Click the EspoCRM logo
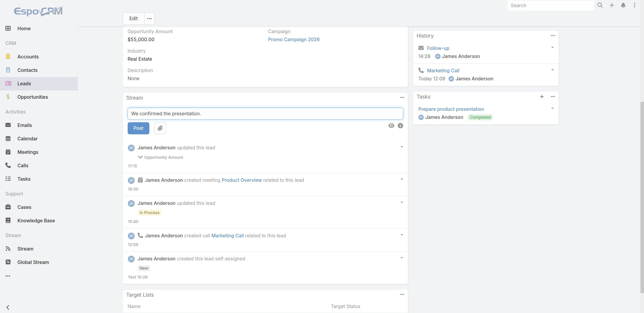The width and height of the screenshot is (644, 313). pos(39,11)
